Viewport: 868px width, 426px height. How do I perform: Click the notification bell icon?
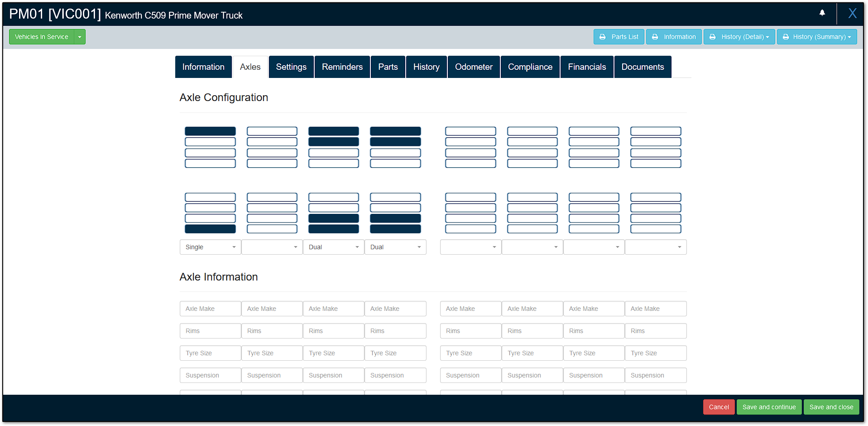point(822,13)
